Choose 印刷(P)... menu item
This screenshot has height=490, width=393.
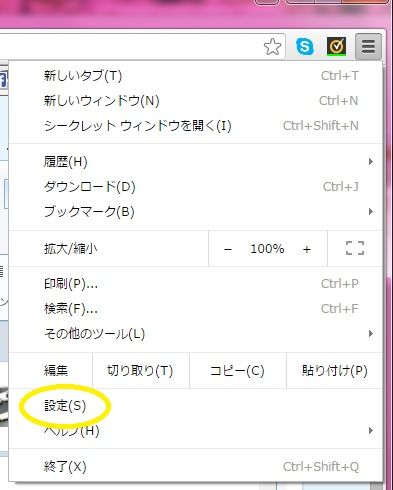(196, 284)
